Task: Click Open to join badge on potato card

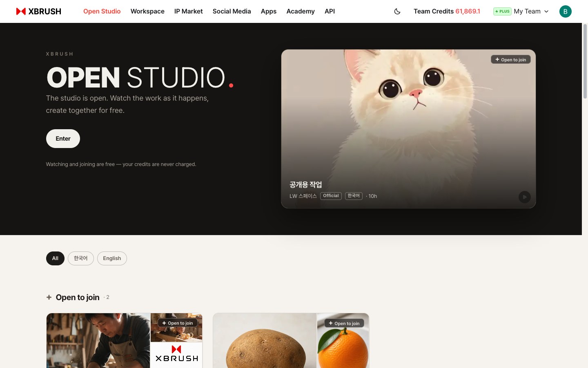Action: coord(344,323)
